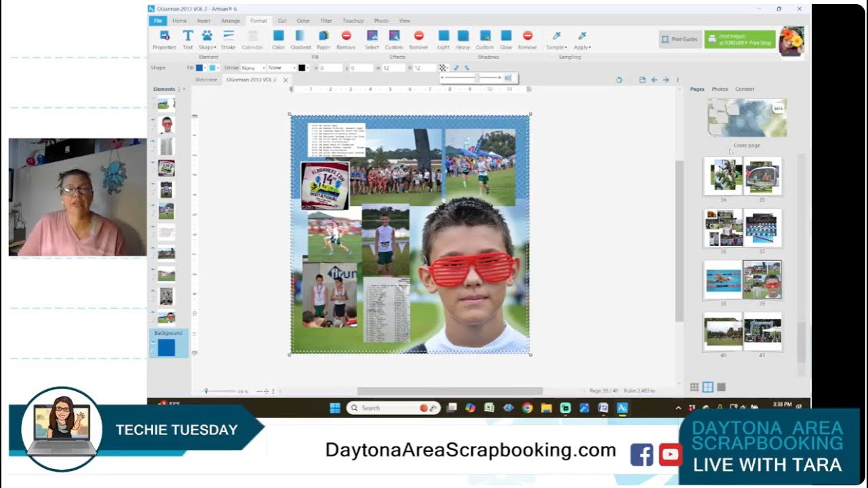Screen dimensions: 868x488
Task: Switch page panel to small grid view
Action: pyautogui.click(x=694, y=387)
